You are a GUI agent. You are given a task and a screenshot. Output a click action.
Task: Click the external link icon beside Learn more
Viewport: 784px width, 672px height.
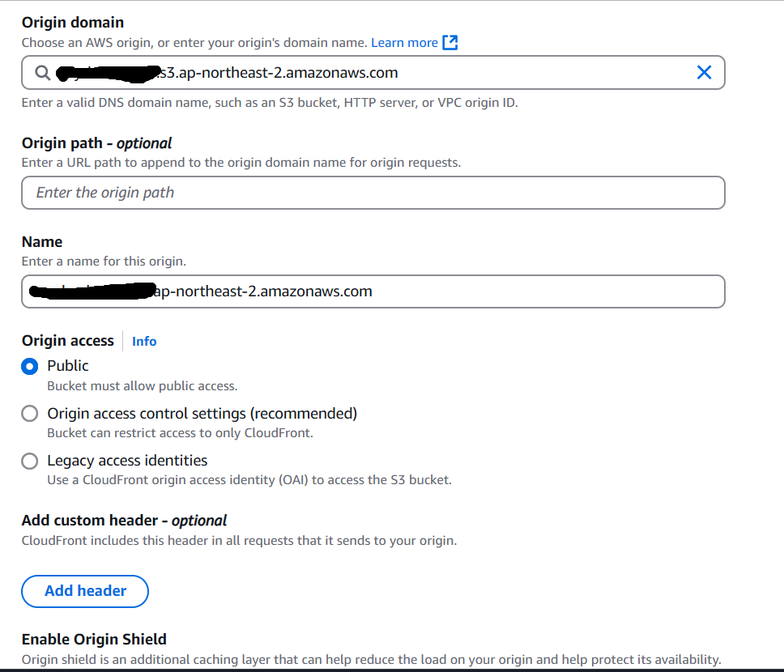450,42
